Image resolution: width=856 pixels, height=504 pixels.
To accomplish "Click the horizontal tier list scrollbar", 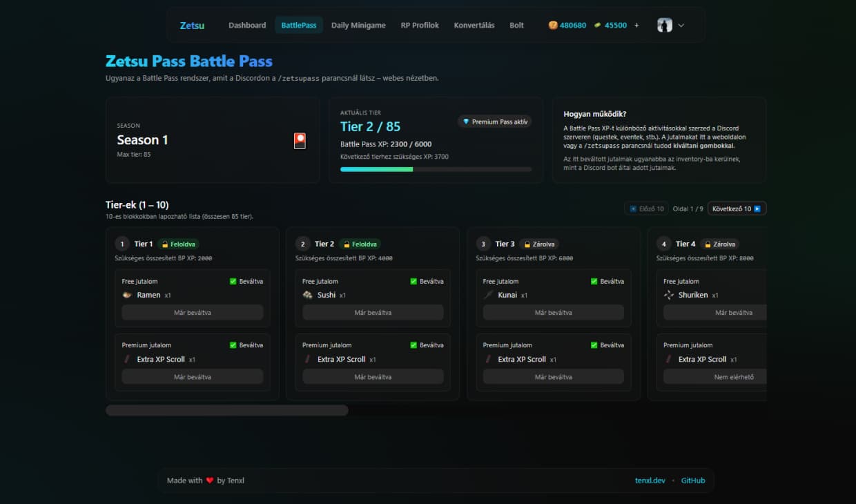I will point(227,411).
